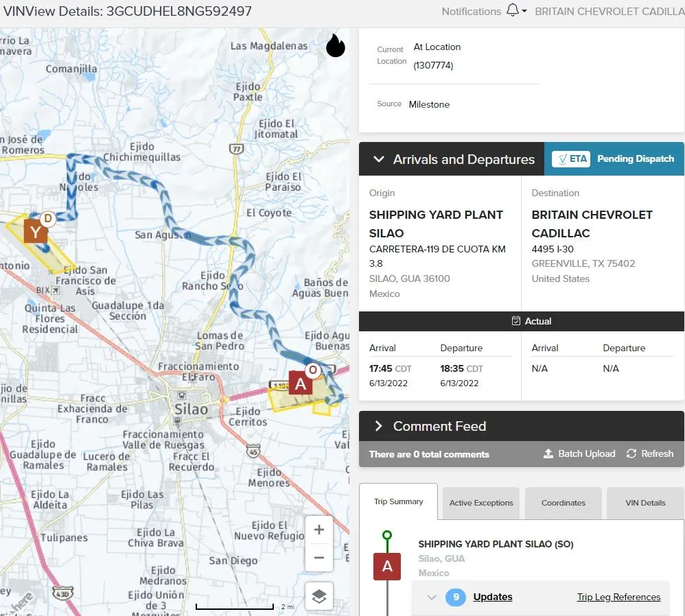Screen dimensions: 685x616
Task: Collapse the Arrivals and Departures section
Action: tap(378, 159)
